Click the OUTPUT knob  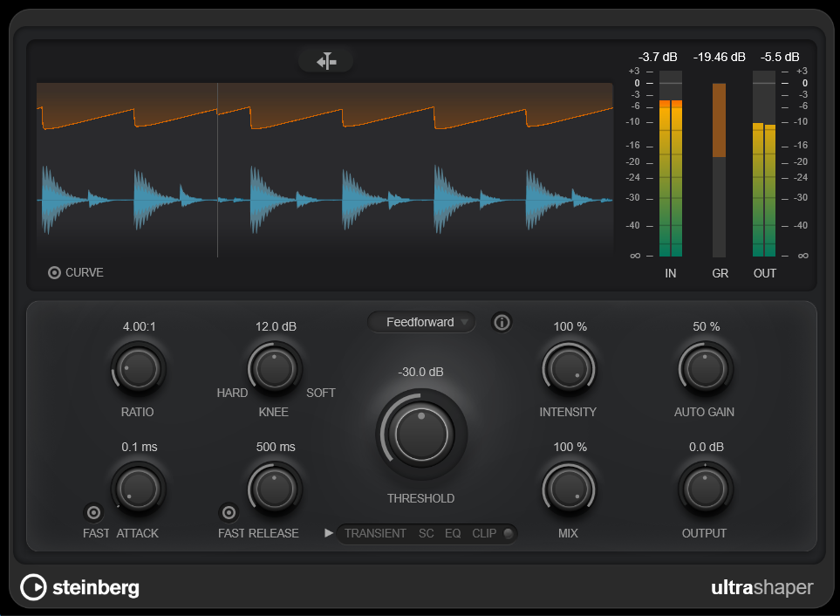[x=706, y=489]
